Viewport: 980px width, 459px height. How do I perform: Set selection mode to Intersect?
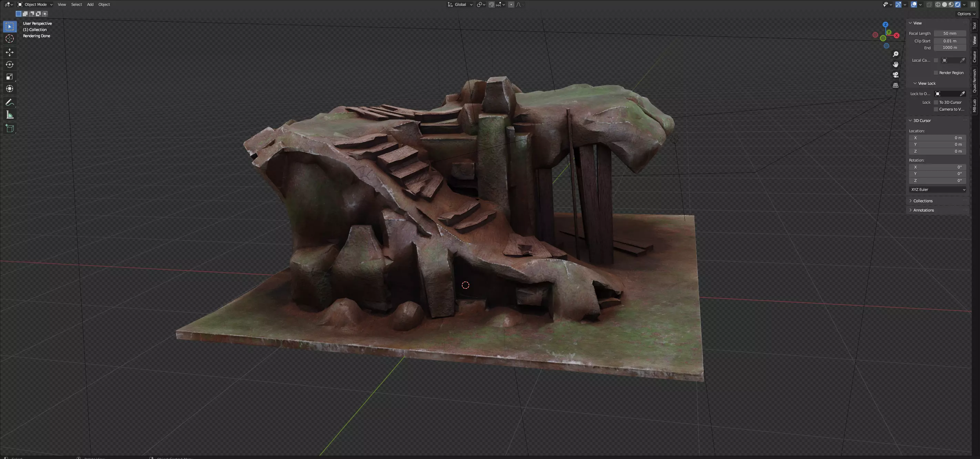click(45, 14)
